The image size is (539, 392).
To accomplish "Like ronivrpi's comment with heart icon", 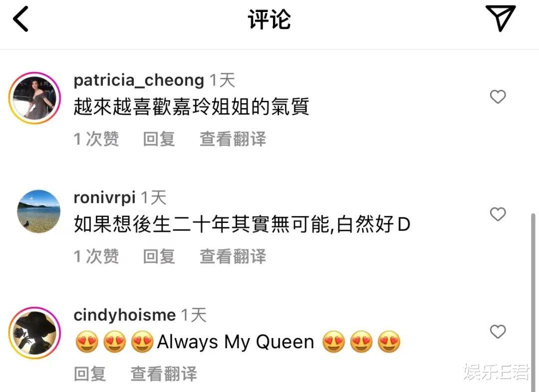I will [498, 214].
